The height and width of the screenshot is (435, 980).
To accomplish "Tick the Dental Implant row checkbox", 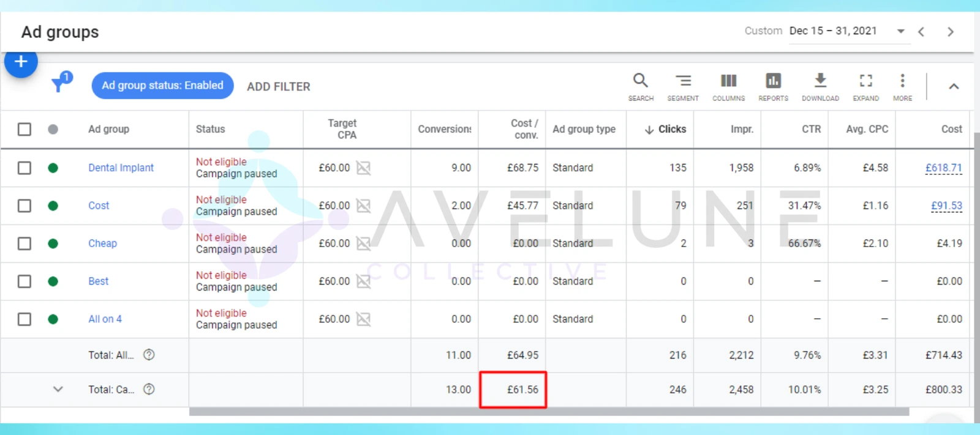I will (24, 168).
